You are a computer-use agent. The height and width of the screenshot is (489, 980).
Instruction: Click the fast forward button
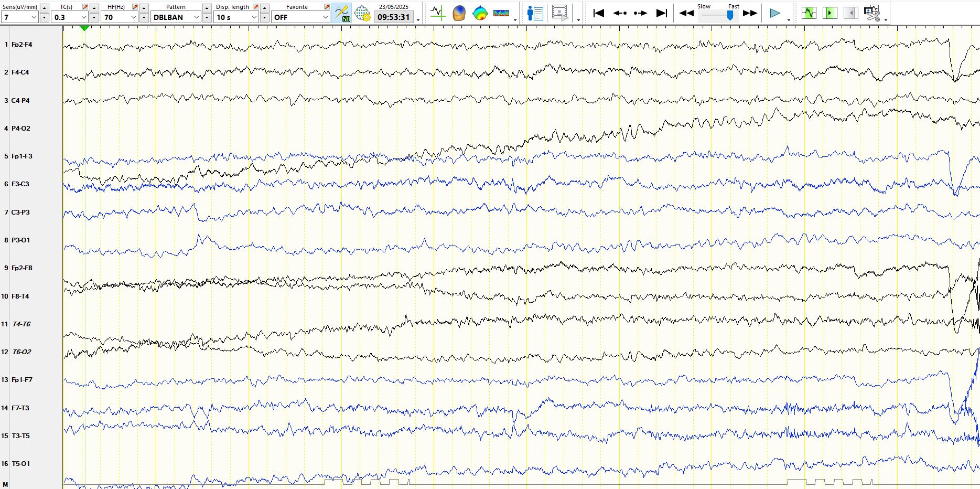[750, 13]
